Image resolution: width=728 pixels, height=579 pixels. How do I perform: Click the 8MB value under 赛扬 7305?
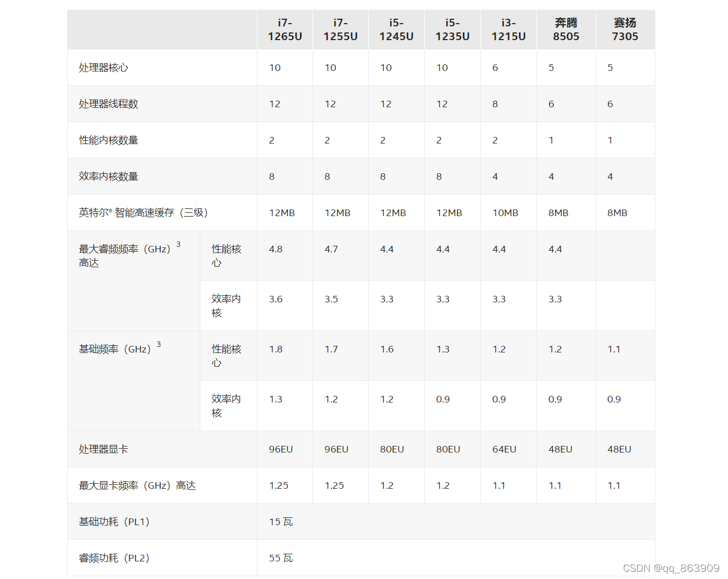(617, 213)
